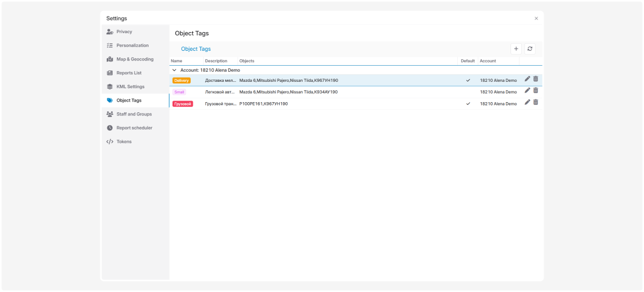
Task: Collapse the Account: 18210 Alena Demo group
Action: pyautogui.click(x=174, y=70)
